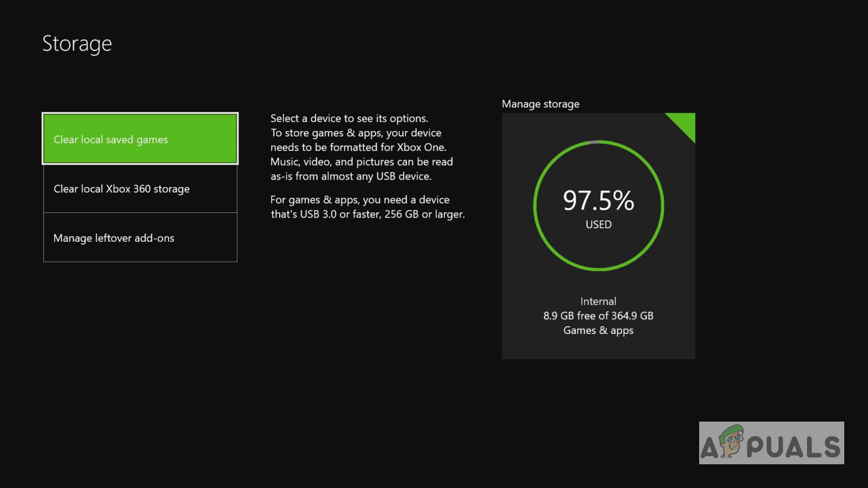Click the green corner marker on Internal tile
Screen dimensions: 868x488
click(x=684, y=123)
